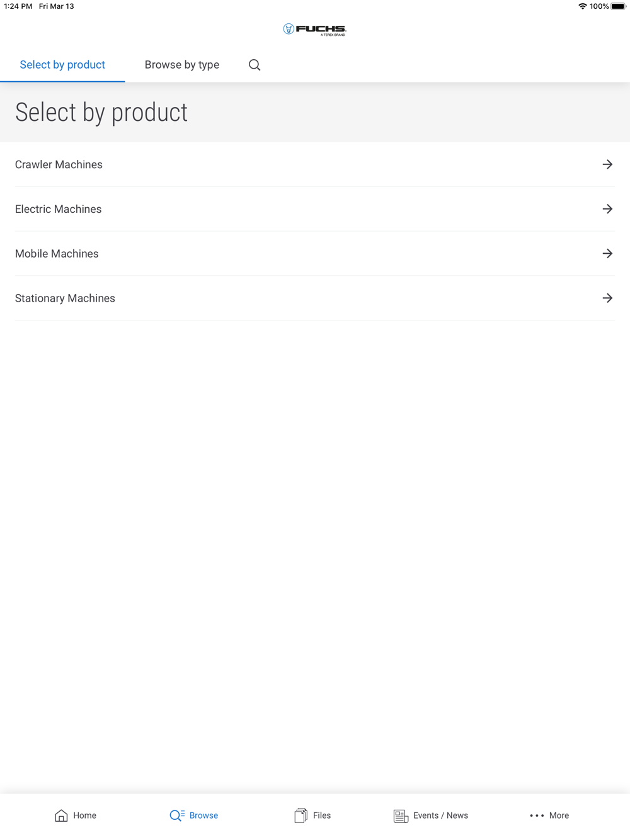The width and height of the screenshot is (630, 840).
Task: Tap the Home house icon
Action: (61, 815)
